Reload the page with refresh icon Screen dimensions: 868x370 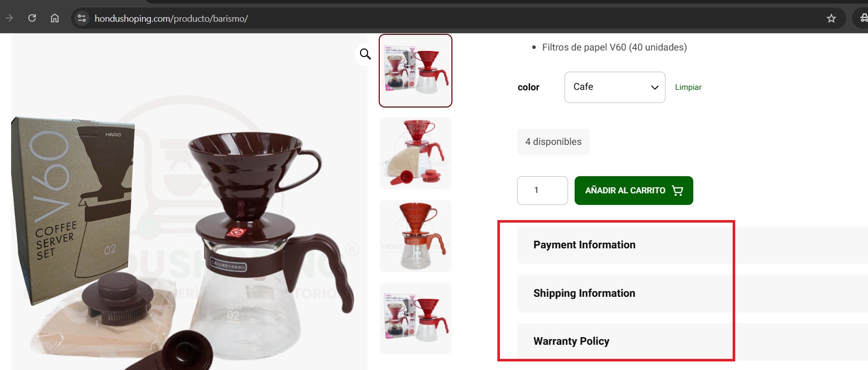pos(32,18)
